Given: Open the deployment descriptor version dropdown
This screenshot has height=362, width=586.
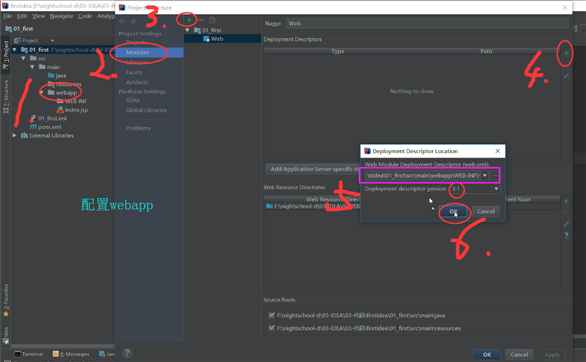Looking at the screenshot, I should pyautogui.click(x=496, y=189).
